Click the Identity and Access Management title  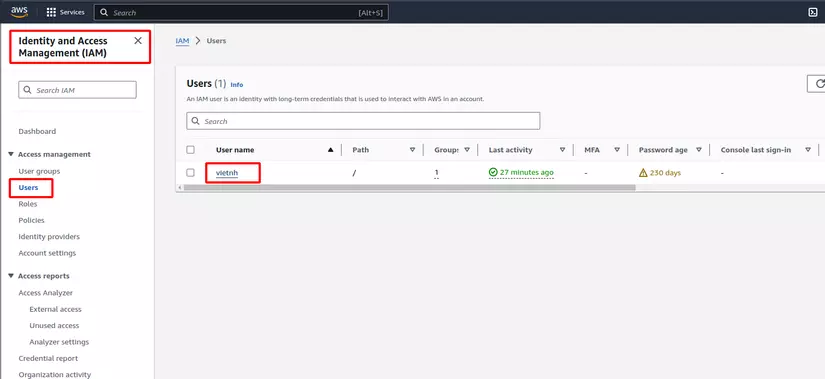coord(63,47)
